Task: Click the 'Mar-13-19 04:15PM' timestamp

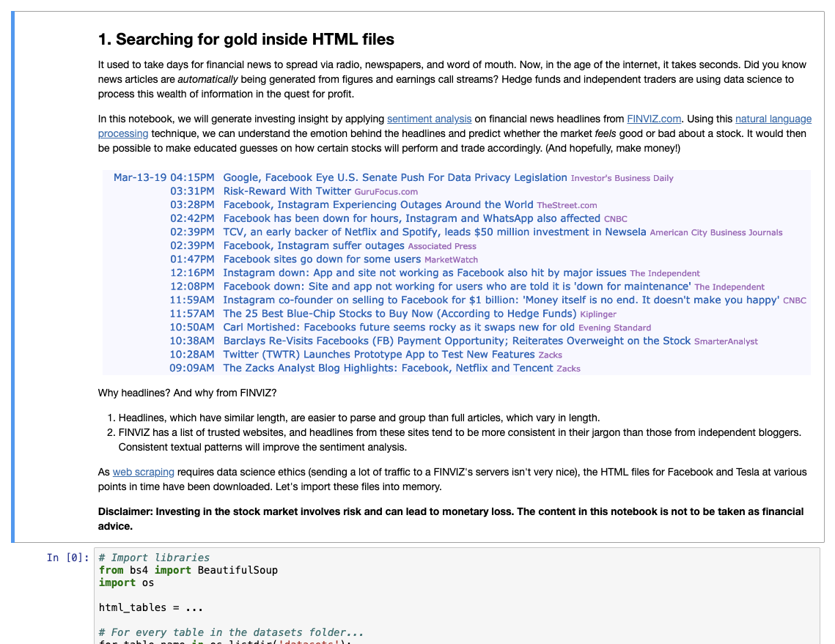Action: pyautogui.click(x=164, y=178)
